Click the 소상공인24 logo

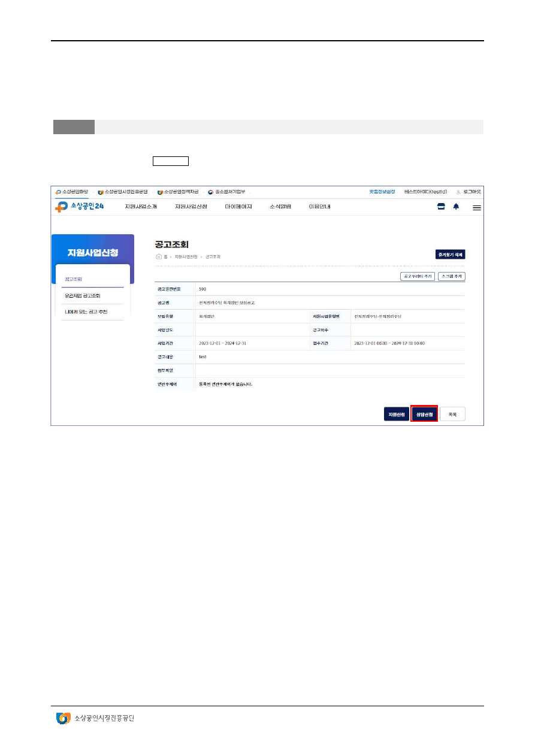point(80,207)
